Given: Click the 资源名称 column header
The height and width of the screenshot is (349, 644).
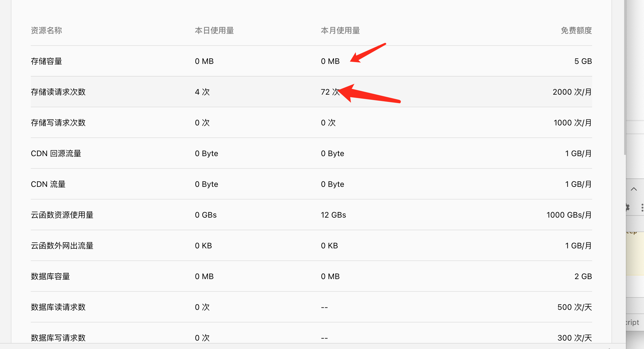Looking at the screenshot, I should (46, 30).
